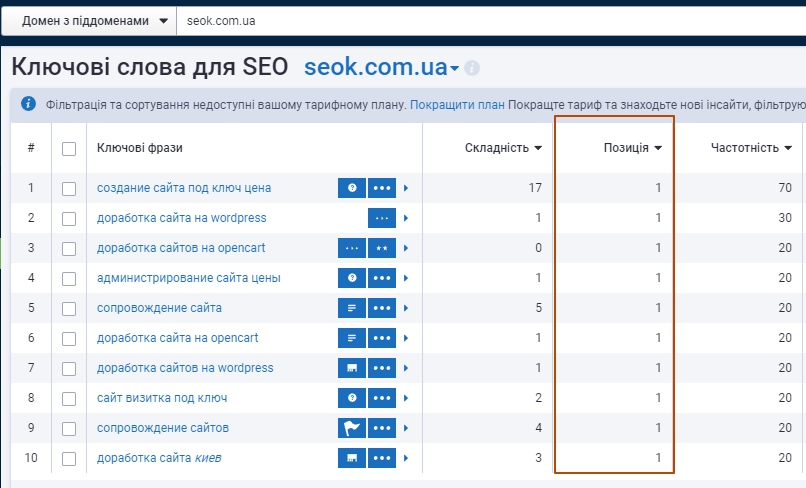
Task: Open Домен з піддоменами dropdown
Action: click(89, 21)
